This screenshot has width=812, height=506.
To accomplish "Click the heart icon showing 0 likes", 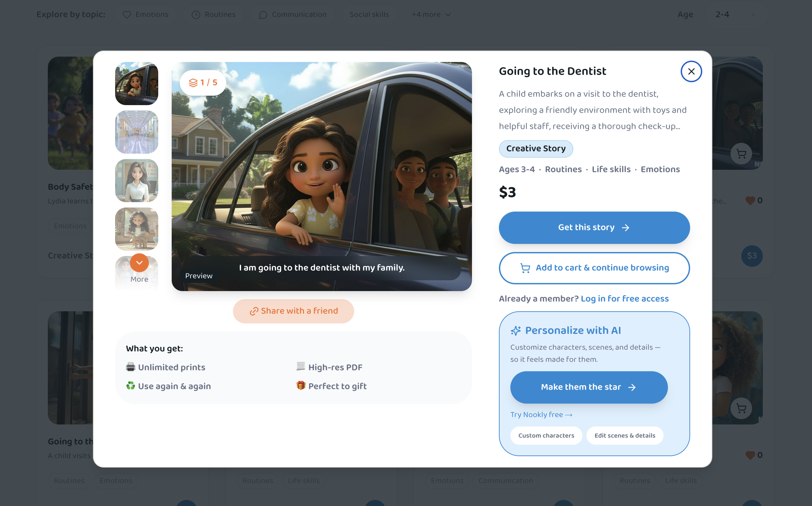I will (x=750, y=201).
